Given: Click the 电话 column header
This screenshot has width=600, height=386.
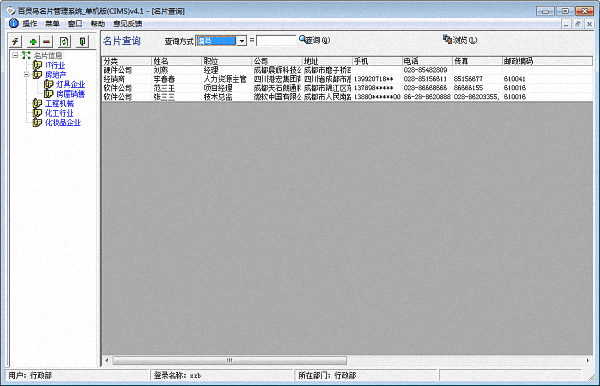Looking at the screenshot, I should [x=427, y=61].
